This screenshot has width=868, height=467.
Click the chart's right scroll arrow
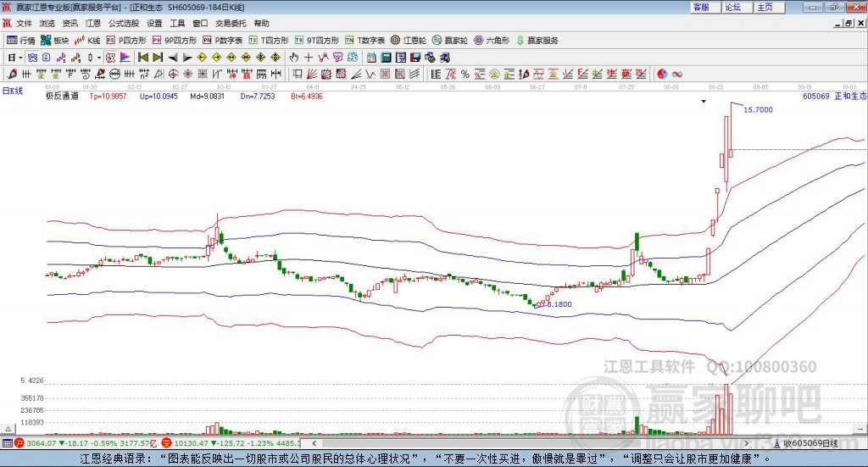pos(746,443)
